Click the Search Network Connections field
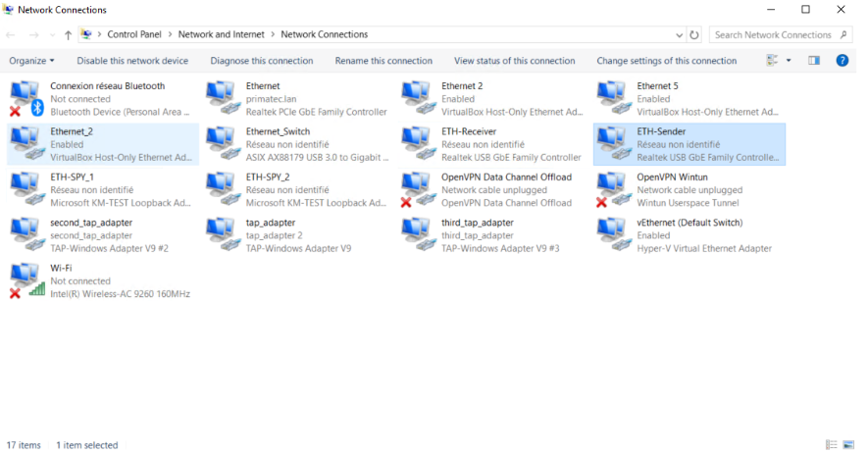868x453 pixels. click(773, 34)
